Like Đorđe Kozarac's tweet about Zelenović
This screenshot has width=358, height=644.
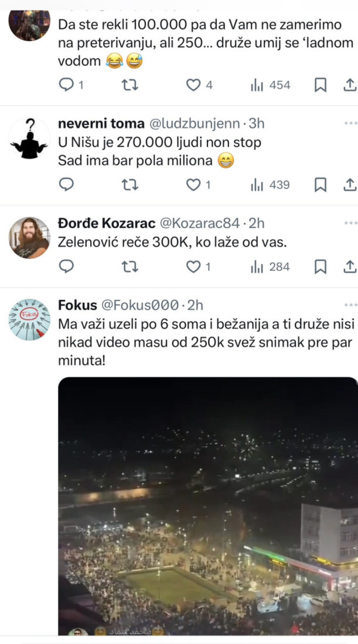194,267
